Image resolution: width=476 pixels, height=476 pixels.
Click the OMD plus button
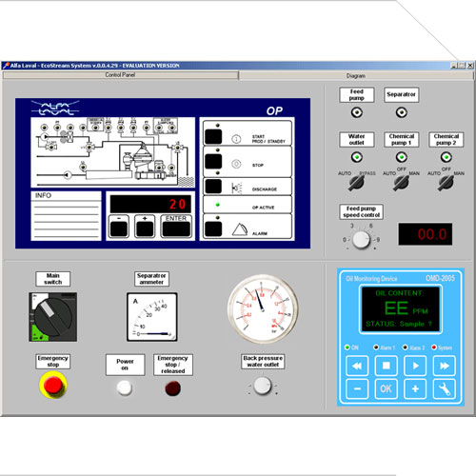pos(415,388)
